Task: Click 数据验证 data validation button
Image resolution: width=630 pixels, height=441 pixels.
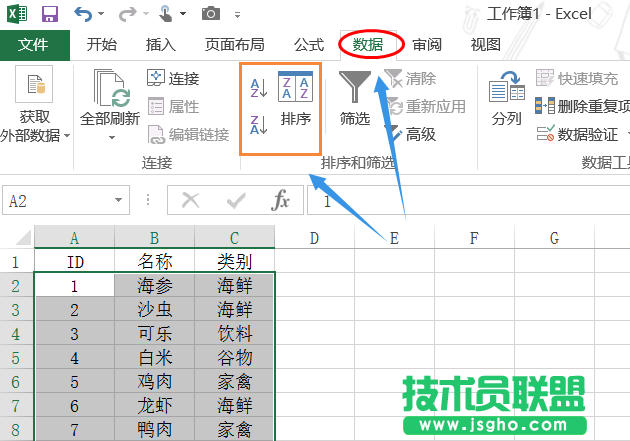Action: tap(577, 135)
